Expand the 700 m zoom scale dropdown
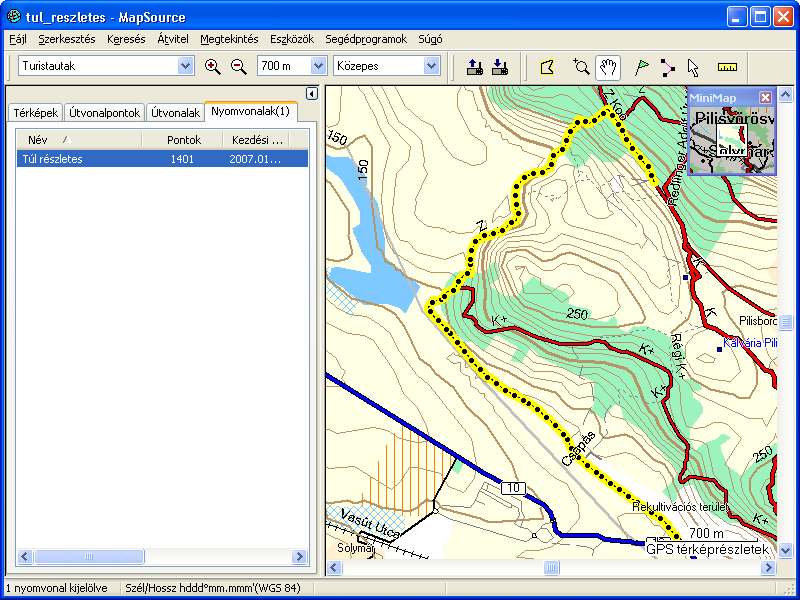This screenshot has width=800, height=600. [x=319, y=66]
